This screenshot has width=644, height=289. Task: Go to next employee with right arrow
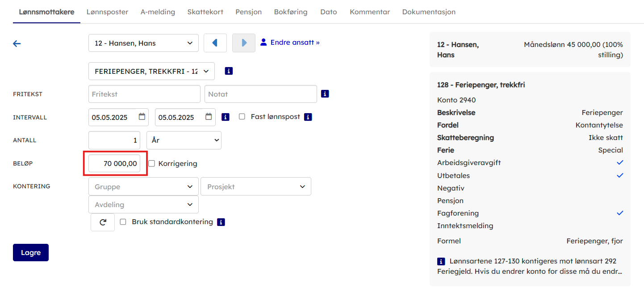244,43
